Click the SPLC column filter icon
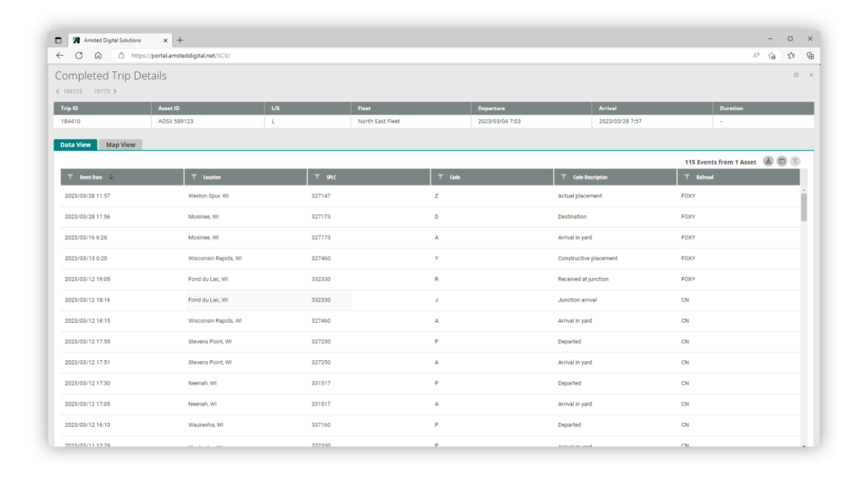 coord(318,177)
